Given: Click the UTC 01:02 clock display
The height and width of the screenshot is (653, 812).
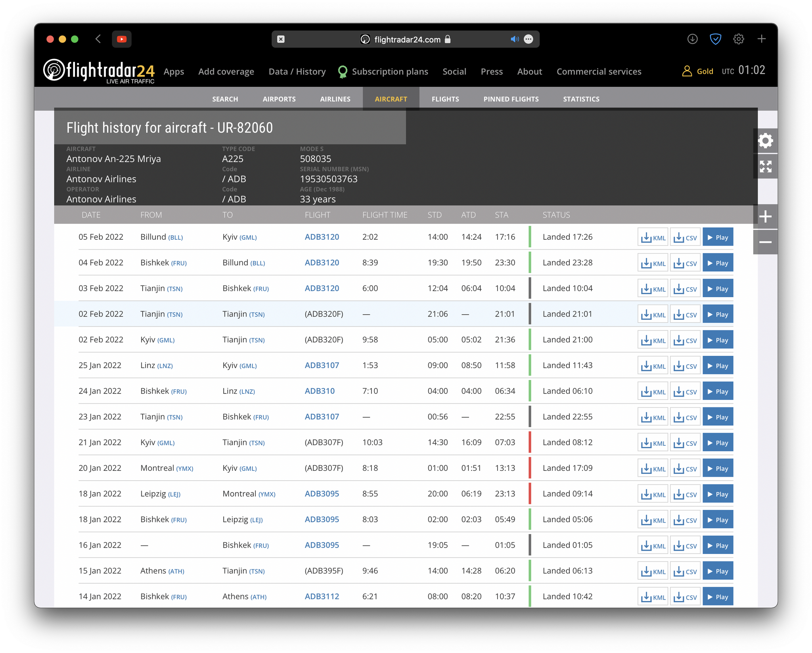Looking at the screenshot, I should 743,71.
